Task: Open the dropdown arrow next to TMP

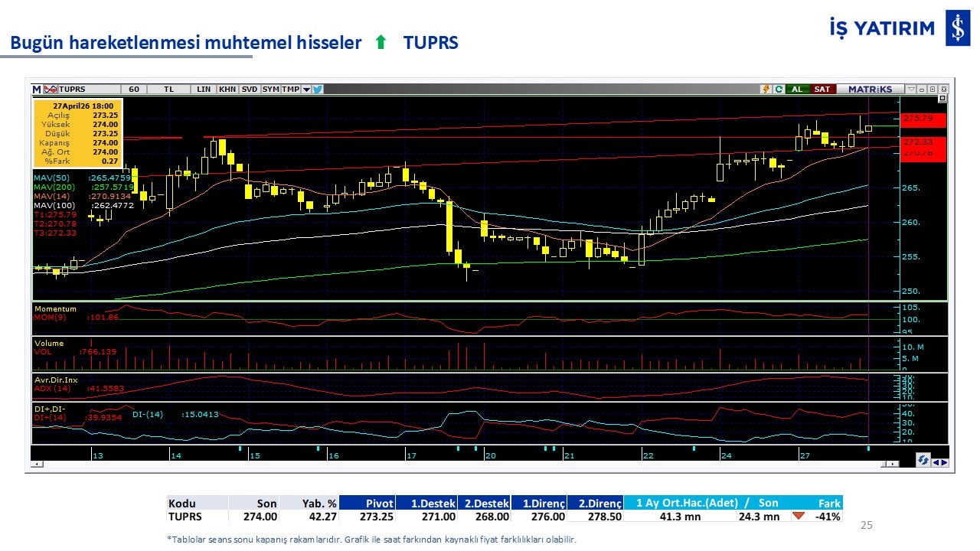Action: (x=306, y=90)
